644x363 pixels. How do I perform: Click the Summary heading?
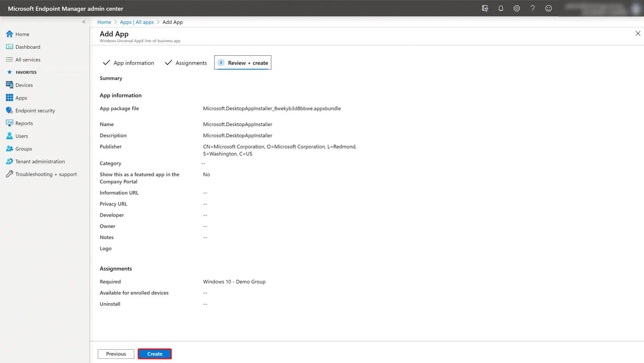pos(111,78)
